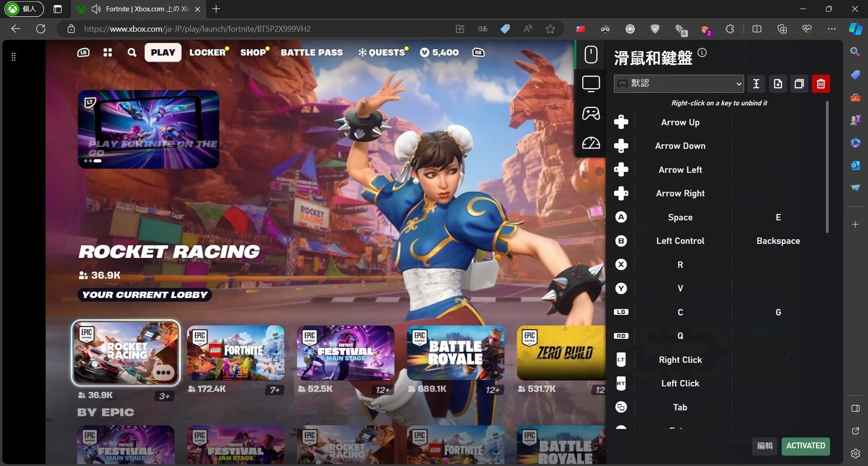Screen dimensions: 868x466
Task: Open the display settings panel icon
Action: [x=590, y=83]
